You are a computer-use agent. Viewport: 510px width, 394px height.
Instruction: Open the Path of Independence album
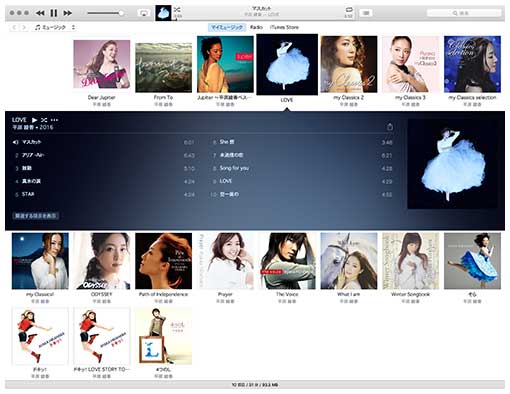(x=163, y=261)
